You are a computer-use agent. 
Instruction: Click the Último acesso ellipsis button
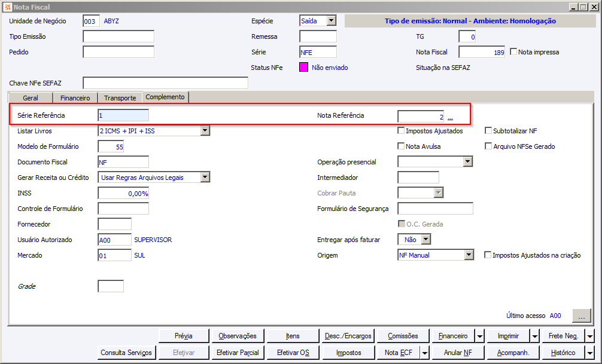point(582,316)
